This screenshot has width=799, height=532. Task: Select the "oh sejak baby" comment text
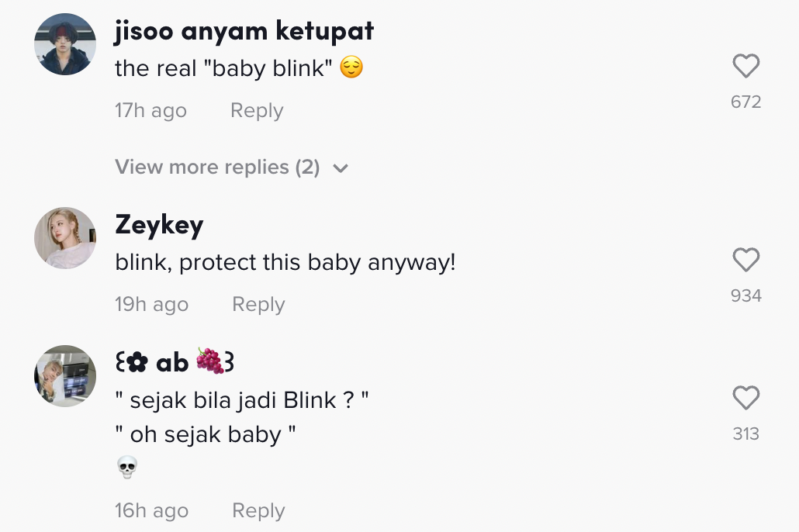click(206, 434)
